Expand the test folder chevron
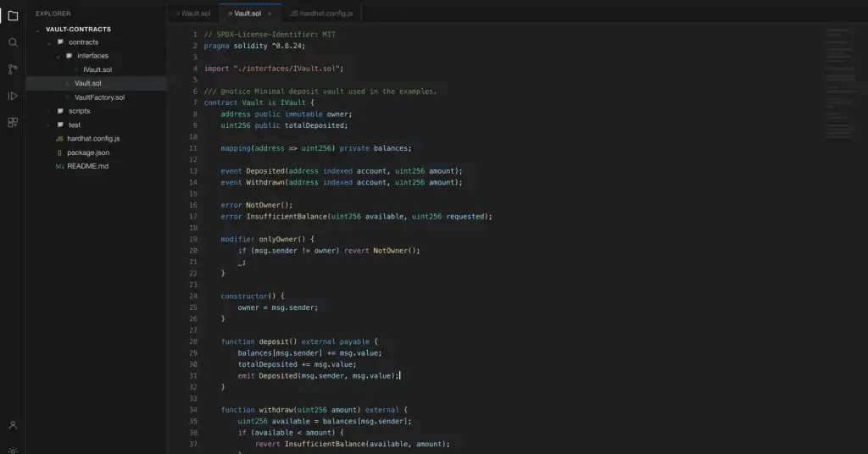This screenshot has width=868, height=454. (48, 125)
